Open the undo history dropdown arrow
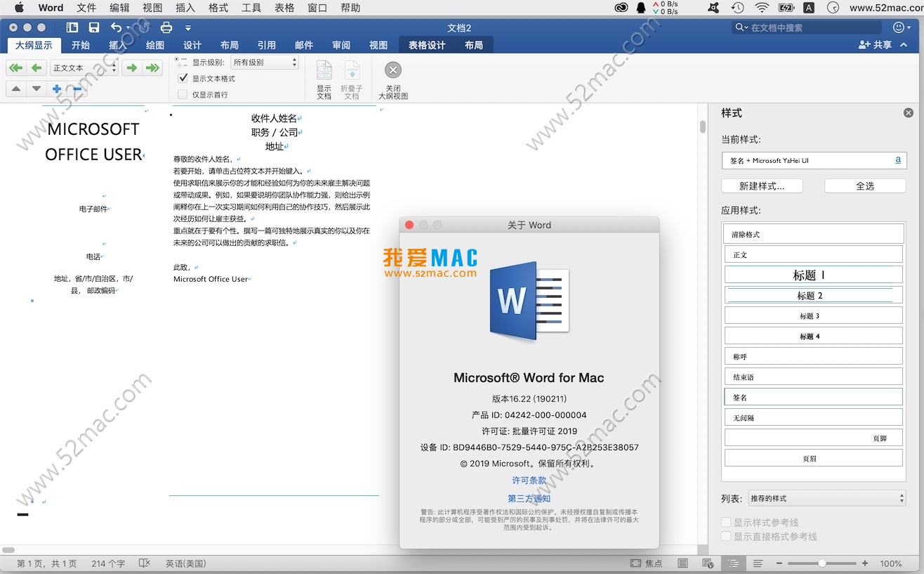Image resolution: width=924 pixels, height=574 pixels. [x=128, y=28]
